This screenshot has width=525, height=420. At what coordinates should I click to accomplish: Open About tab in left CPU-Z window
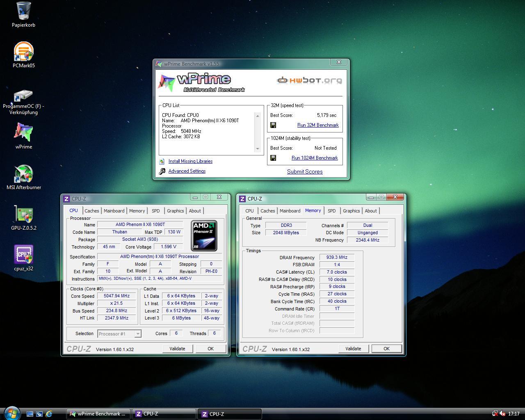pyautogui.click(x=195, y=211)
